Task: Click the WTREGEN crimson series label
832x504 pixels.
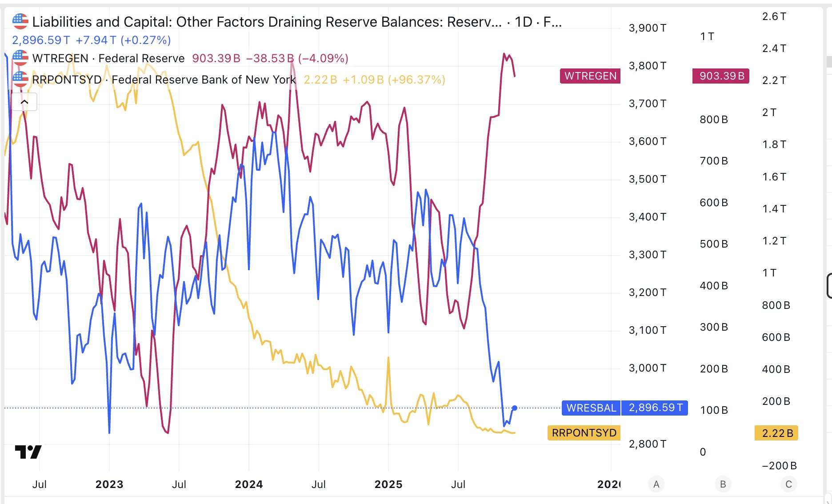Action: [x=590, y=76]
